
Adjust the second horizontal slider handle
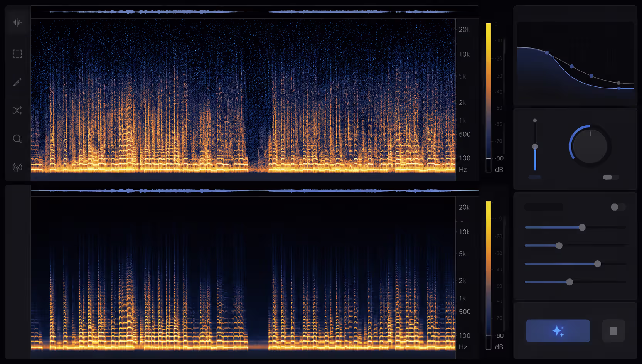(559, 246)
